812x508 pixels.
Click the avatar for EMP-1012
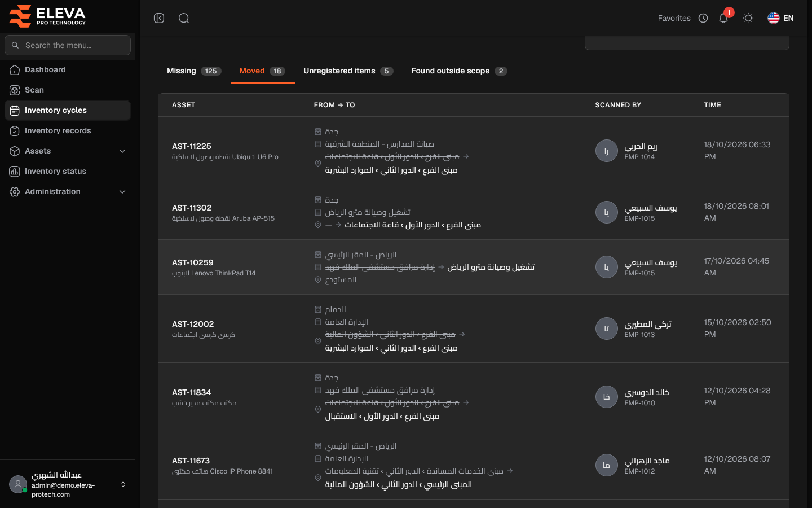(x=606, y=465)
